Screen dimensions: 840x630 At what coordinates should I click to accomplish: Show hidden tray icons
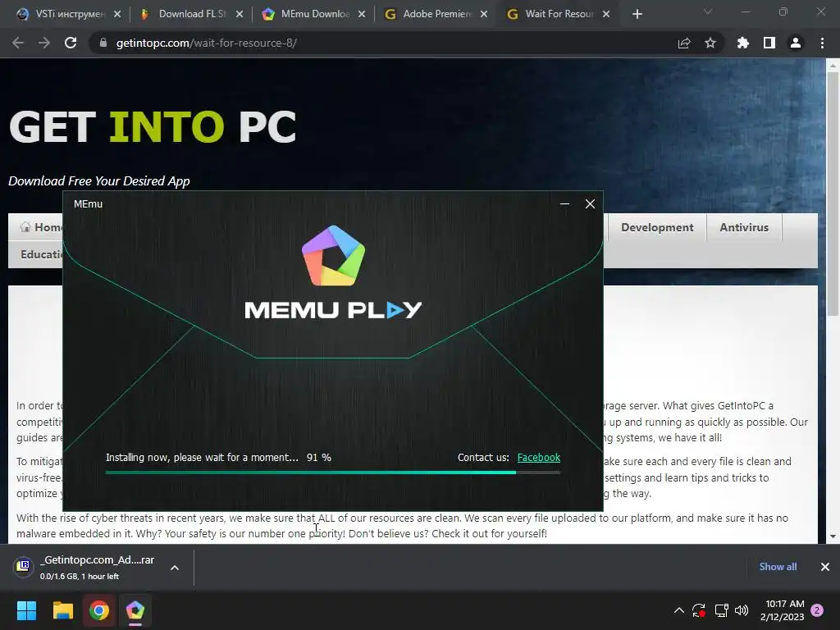click(x=678, y=610)
